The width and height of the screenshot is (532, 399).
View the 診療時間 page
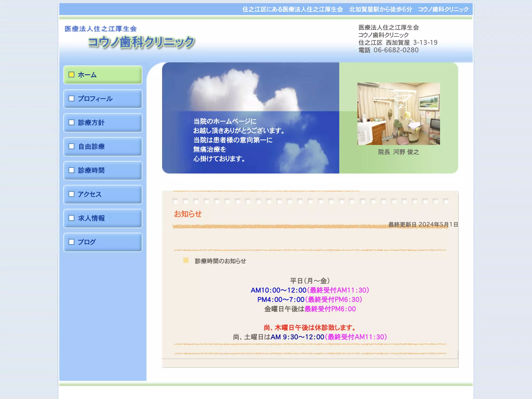[x=103, y=170]
